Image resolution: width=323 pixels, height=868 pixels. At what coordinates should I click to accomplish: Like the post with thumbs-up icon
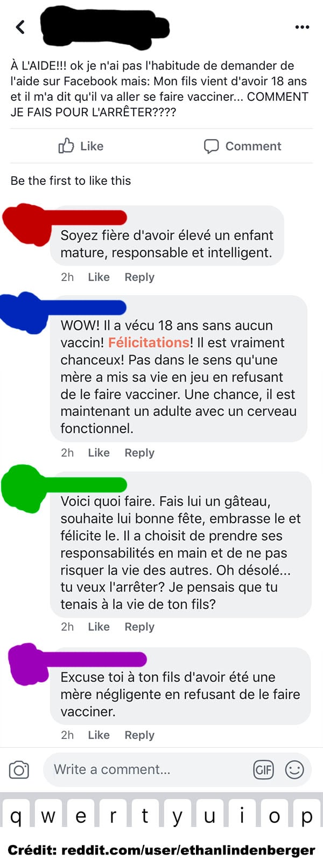[81, 146]
